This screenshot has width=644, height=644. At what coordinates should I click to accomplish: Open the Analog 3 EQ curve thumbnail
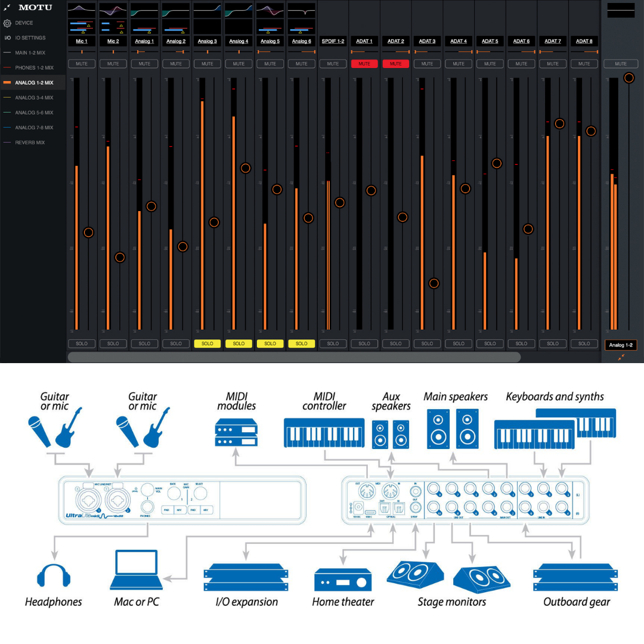207,10
